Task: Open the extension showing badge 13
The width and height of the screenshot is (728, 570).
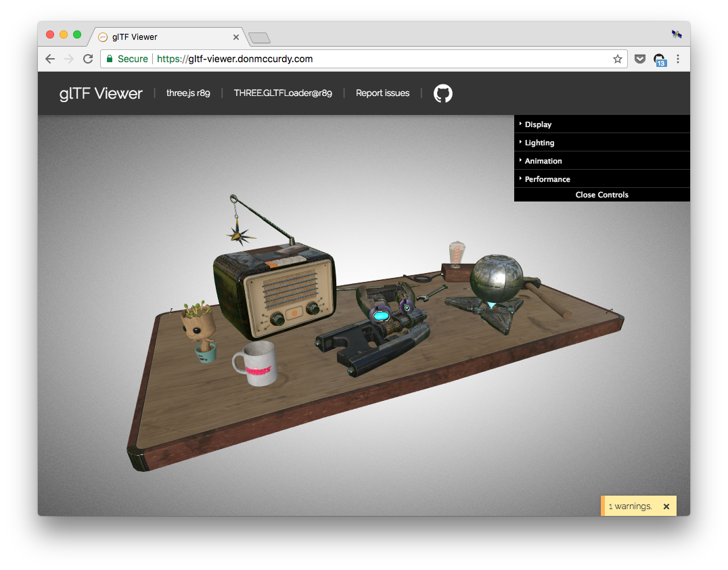Action: point(660,60)
